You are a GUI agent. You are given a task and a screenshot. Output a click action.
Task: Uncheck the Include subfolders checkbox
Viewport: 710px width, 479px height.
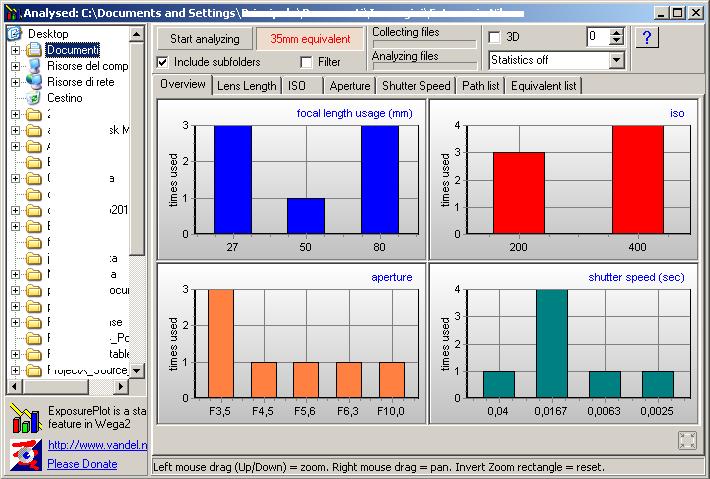click(x=163, y=62)
